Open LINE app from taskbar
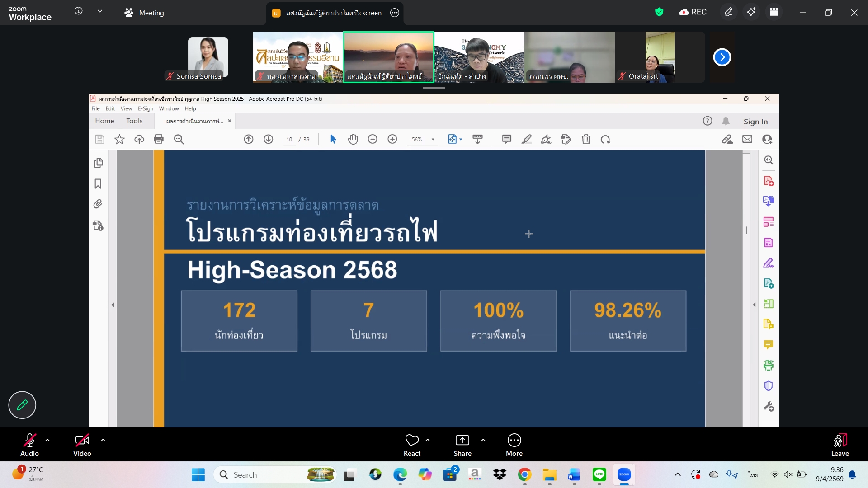The image size is (868, 488). pos(599,474)
